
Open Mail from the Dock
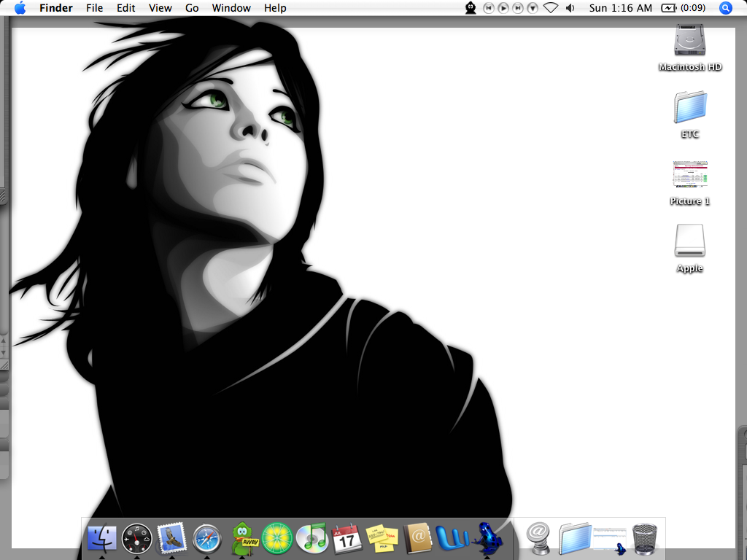pos(171,538)
